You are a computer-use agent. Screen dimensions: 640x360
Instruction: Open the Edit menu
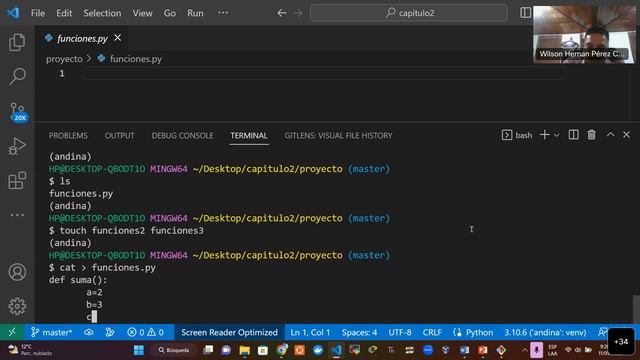[64, 13]
